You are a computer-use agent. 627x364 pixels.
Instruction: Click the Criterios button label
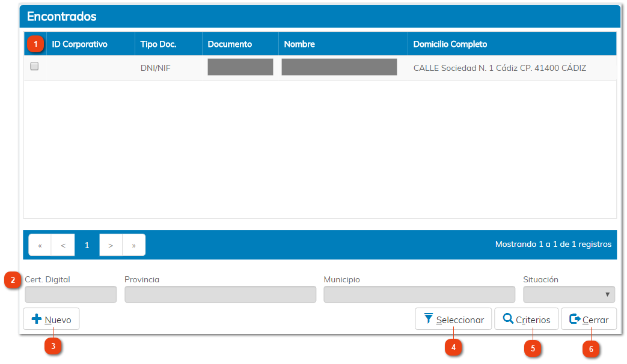click(533, 320)
